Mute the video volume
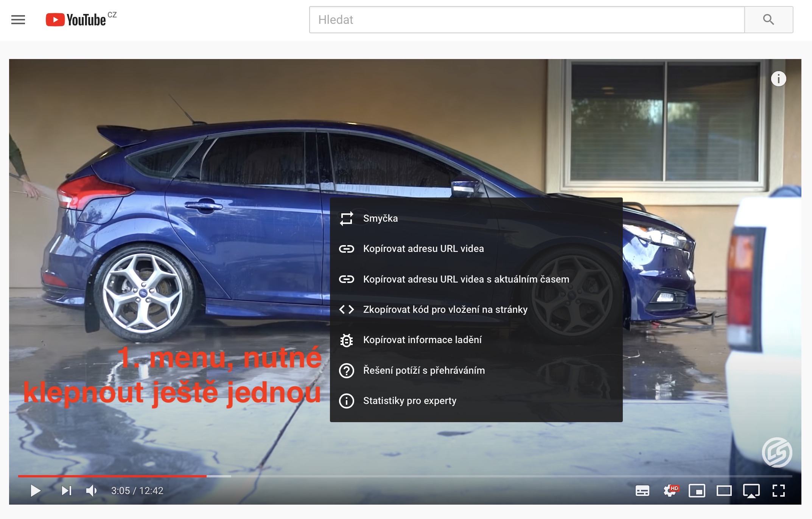Screen dimensions: 812x519 91,491
